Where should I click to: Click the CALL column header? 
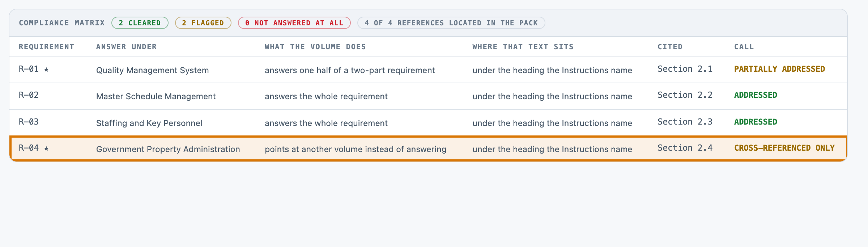[744, 47]
